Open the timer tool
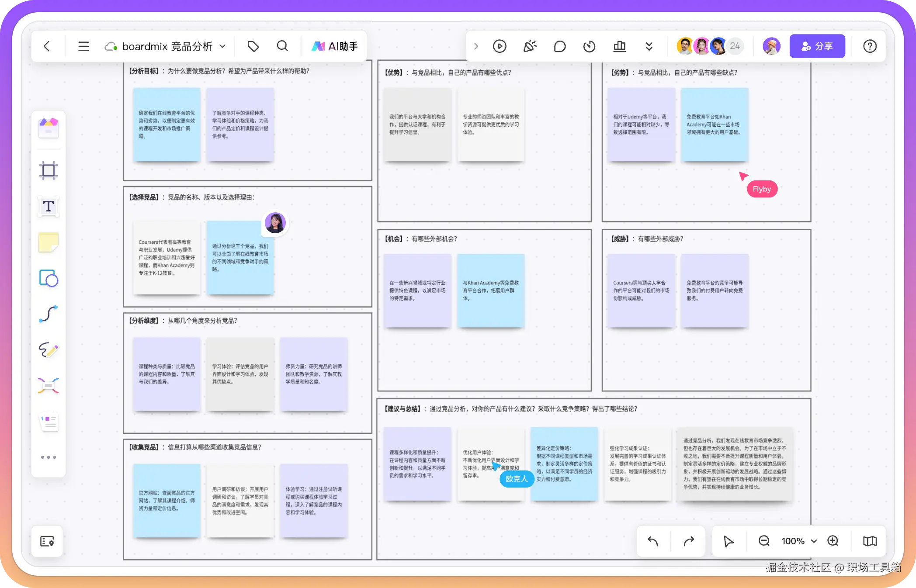The height and width of the screenshot is (588, 916). coord(589,46)
